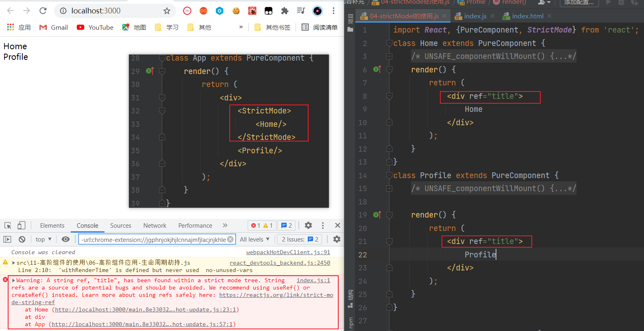Switch to the index.html editor tab

(523, 16)
